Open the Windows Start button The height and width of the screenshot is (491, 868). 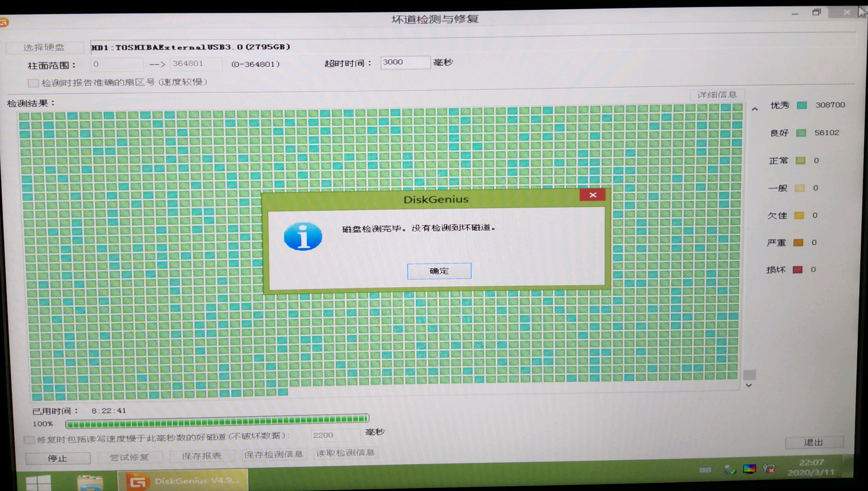(38, 483)
